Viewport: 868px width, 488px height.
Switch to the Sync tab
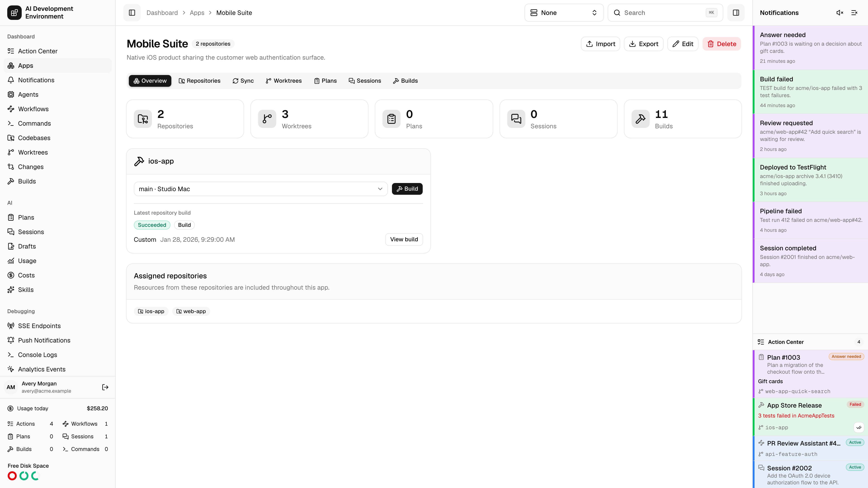[x=243, y=81]
